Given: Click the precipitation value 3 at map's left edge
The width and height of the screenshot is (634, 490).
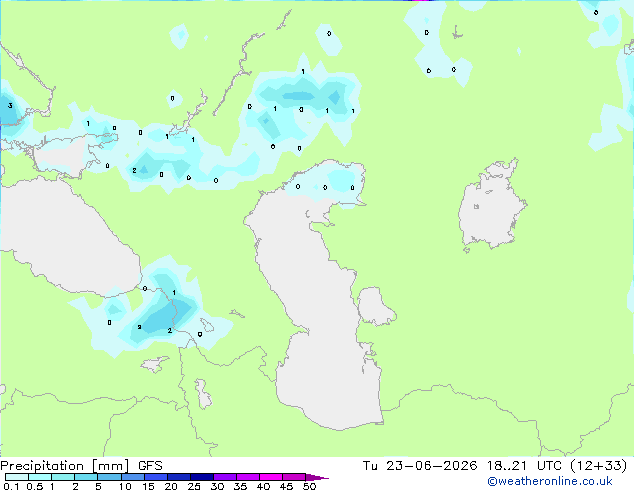Looking at the screenshot, I should 10,106.
